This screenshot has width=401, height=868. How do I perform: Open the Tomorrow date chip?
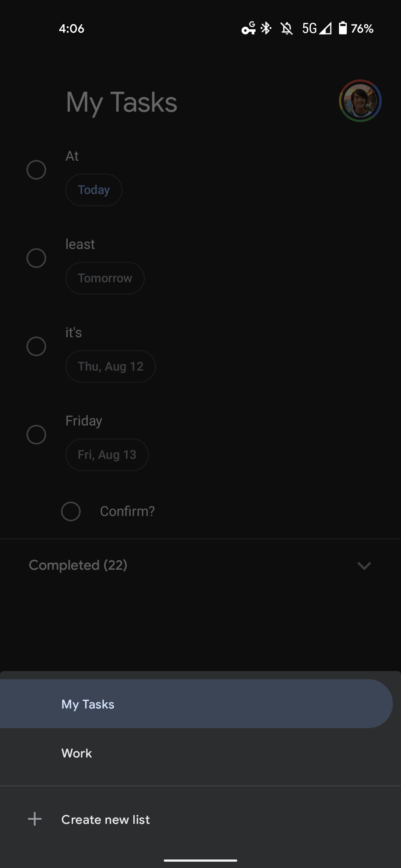(105, 278)
